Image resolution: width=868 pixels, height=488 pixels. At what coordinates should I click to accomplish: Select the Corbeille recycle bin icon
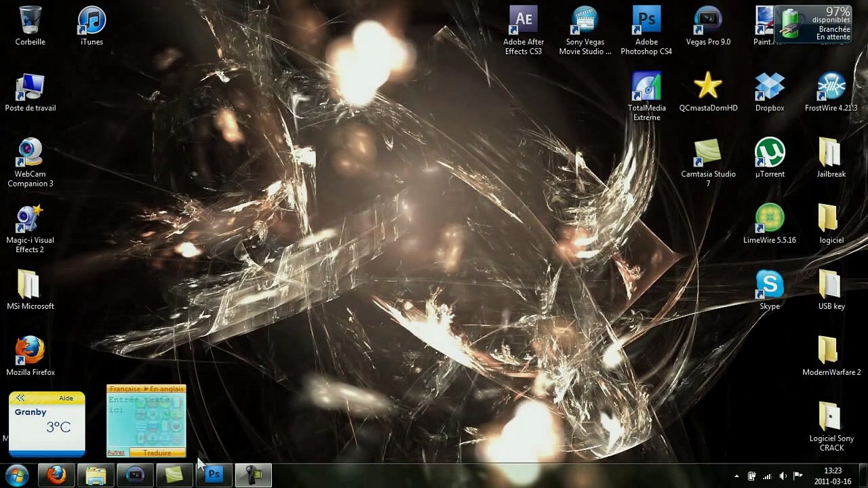click(30, 26)
